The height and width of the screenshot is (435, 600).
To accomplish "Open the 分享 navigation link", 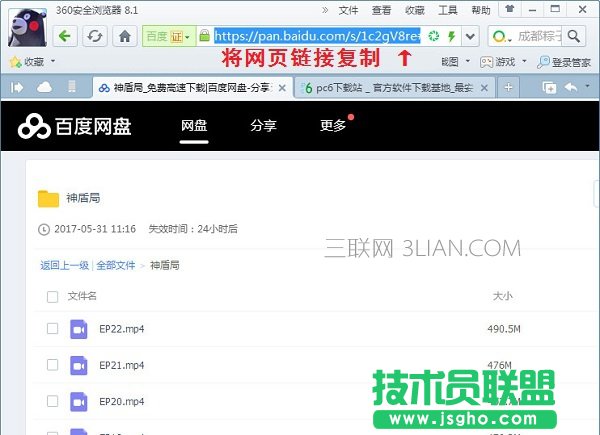I will pyautogui.click(x=263, y=126).
